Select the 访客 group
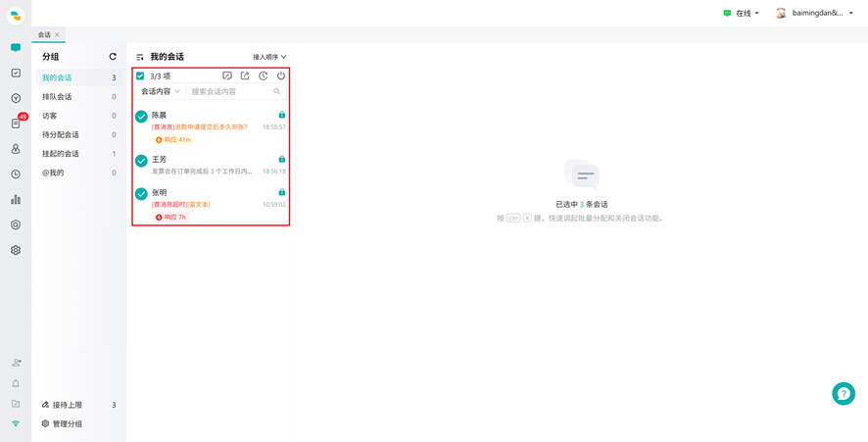Screen dimensions: 868x442 click(x=79, y=116)
